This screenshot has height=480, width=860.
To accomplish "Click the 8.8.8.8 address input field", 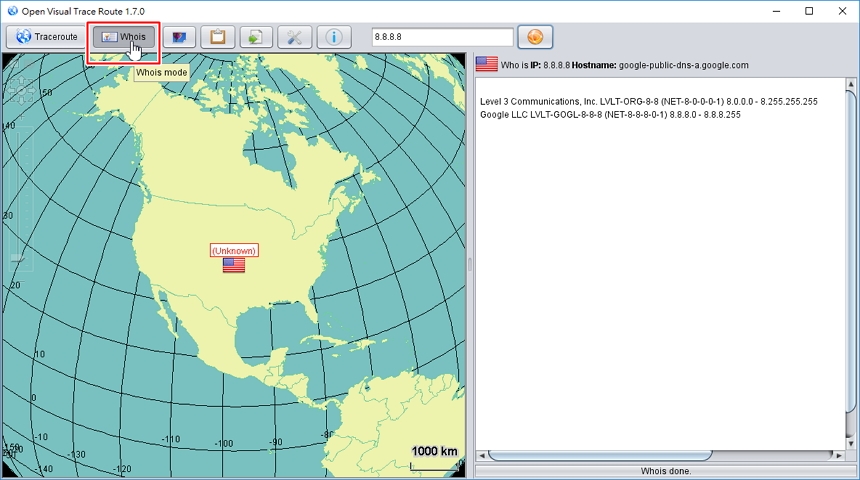I will pos(442,37).
